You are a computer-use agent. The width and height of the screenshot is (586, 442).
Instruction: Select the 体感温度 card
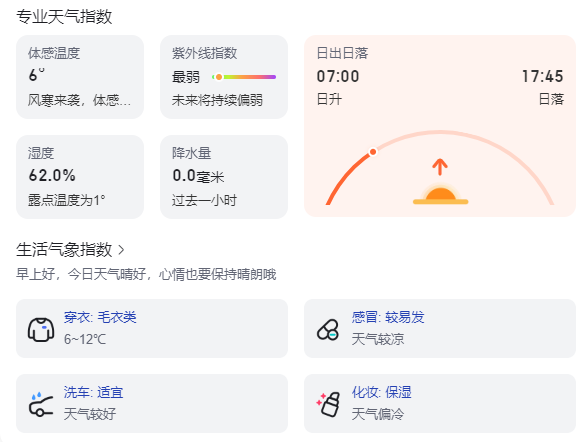click(x=80, y=77)
